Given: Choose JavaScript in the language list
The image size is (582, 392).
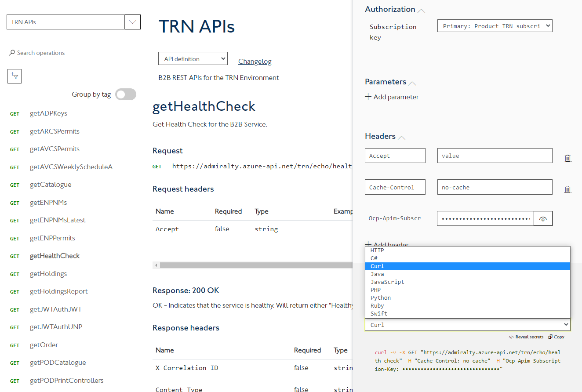Looking at the screenshot, I should coord(387,282).
